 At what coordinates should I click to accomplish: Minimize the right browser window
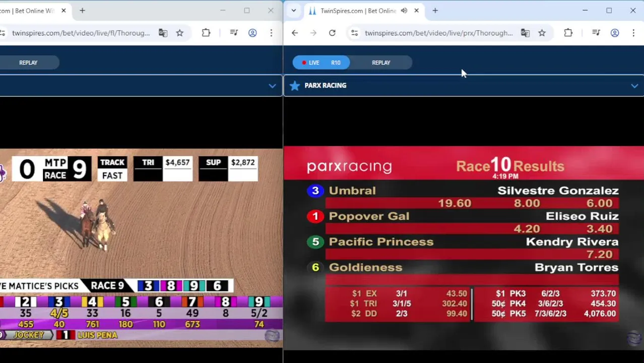[x=585, y=11]
